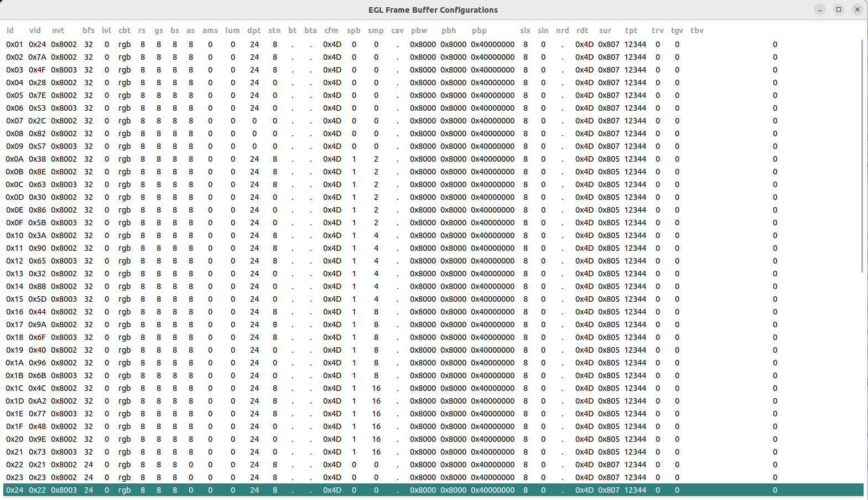Click the trv column header
The width and height of the screenshot is (868, 500).
pyautogui.click(x=658, y=30)
